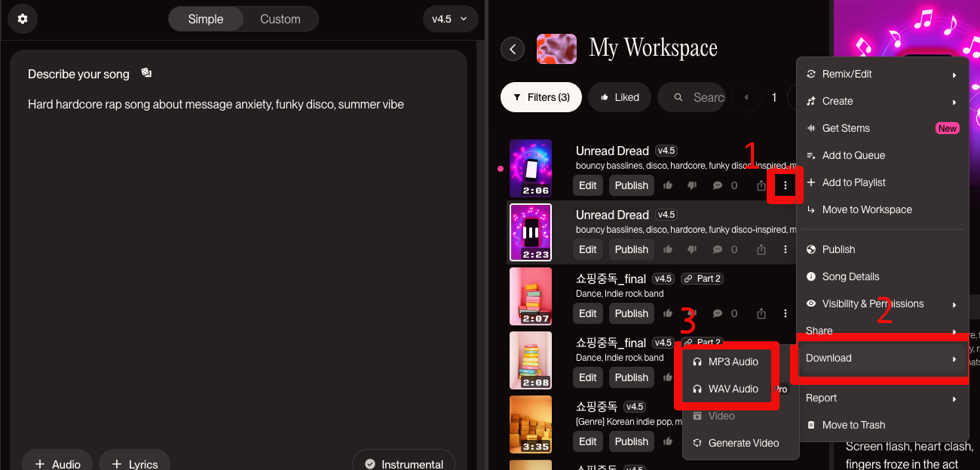Select the lyric line "Screen flash, heart clash,"
980x470 pixels.
pos(908,446)
